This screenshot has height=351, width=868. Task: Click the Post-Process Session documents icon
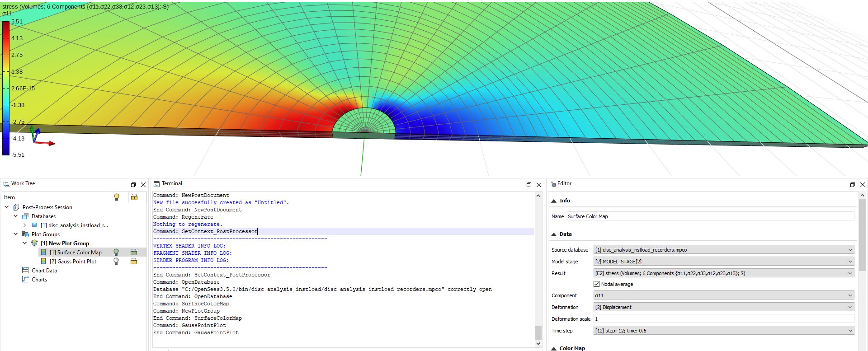click(x=17, y=207)
